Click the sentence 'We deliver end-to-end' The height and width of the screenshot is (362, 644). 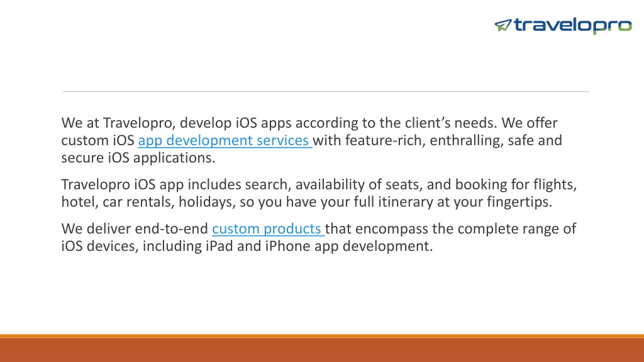tap(135, 229)
